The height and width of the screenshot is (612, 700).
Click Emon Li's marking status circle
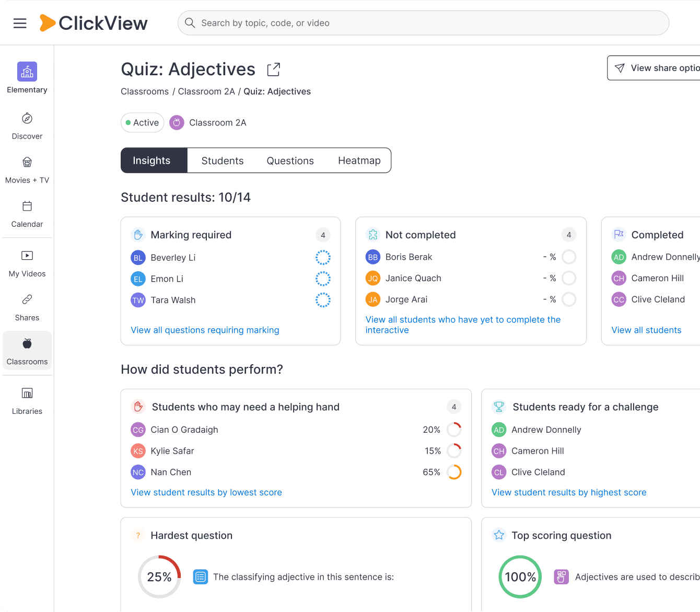tap(323, 279)
